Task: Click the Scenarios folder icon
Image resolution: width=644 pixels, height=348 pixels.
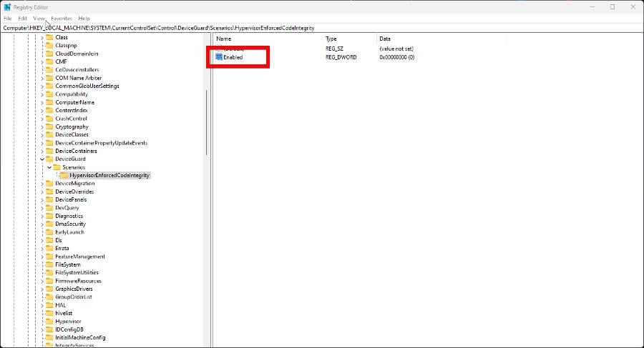Action: 57,167
